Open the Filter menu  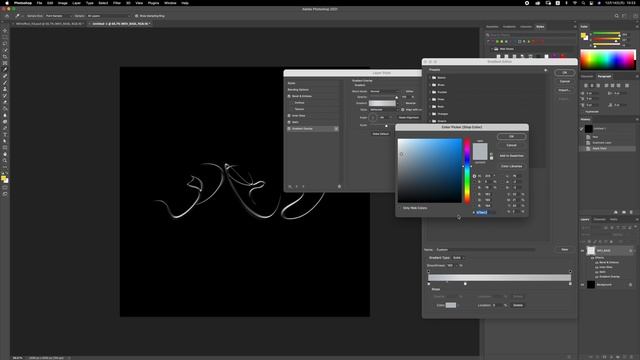click(x=117, y=3)
